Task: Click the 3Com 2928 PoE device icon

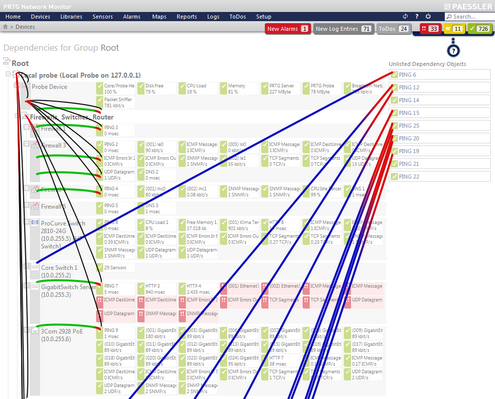Action: pos(35,331)
